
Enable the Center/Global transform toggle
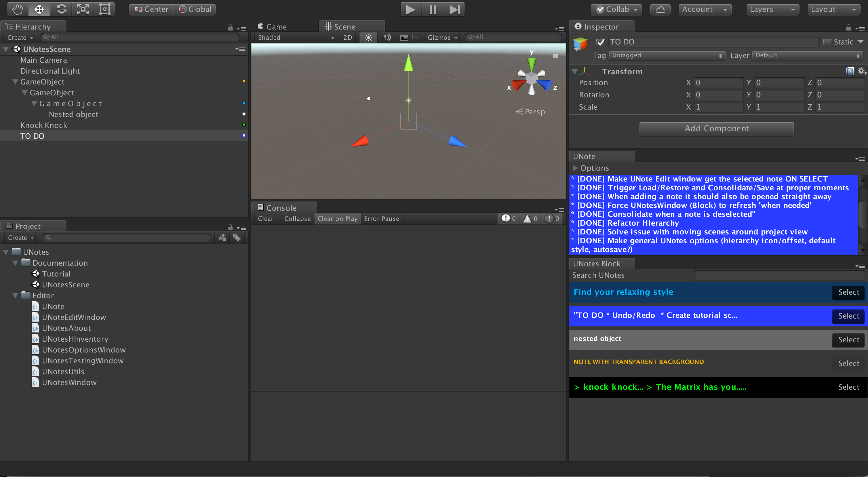pyautogui.click(x=153, y=9)
